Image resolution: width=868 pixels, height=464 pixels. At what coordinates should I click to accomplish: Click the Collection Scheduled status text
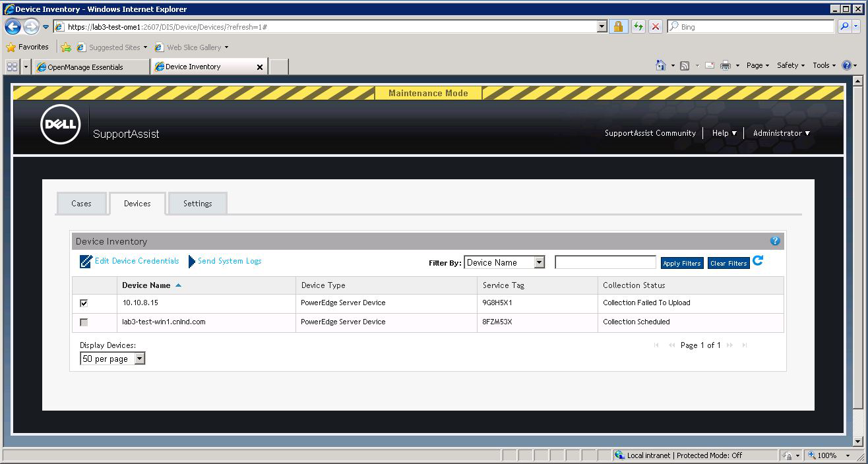pos(636,322)
